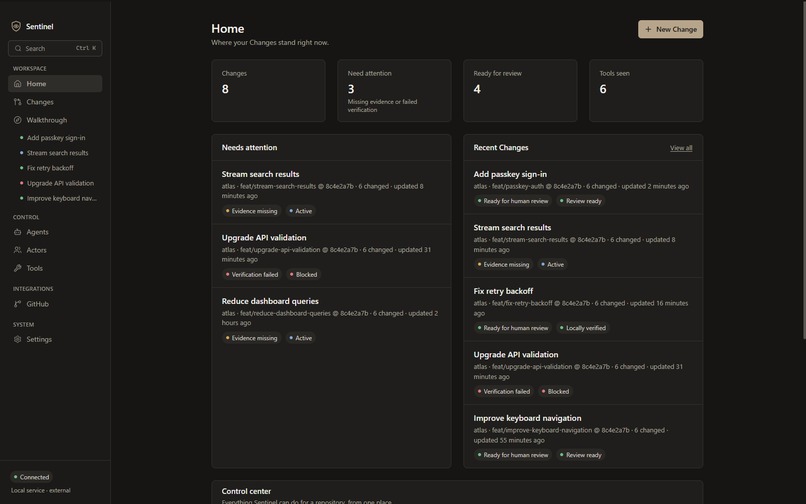The width and height of the screenshot is (806, 504).
Task: Click the Tools wrench icon
Action: point(17,268)
